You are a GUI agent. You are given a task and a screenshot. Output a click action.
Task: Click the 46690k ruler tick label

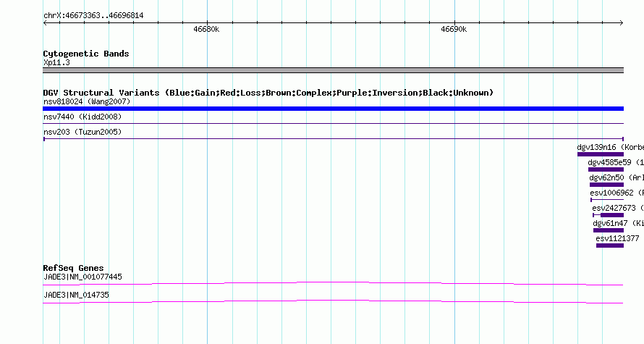(x=454, y=29)
